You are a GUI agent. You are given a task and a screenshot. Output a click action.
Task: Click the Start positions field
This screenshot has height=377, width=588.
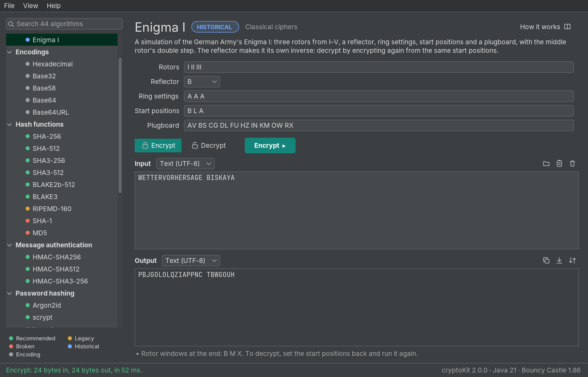[379, 111]
